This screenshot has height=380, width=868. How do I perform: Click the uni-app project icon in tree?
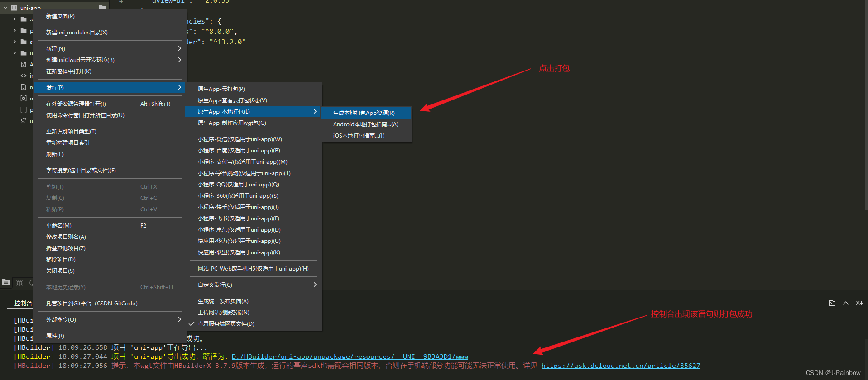coord(14,8)
